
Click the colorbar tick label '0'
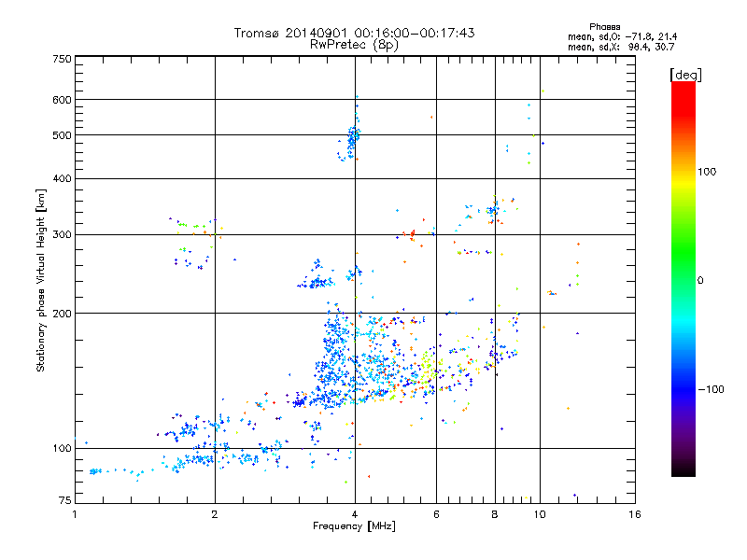point(700,281)
